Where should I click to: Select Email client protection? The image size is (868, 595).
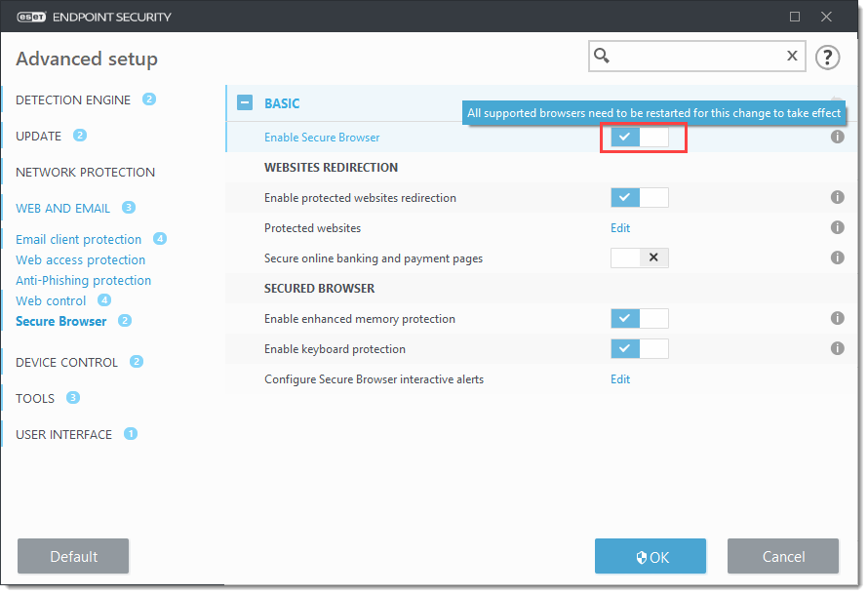point(79,240)
